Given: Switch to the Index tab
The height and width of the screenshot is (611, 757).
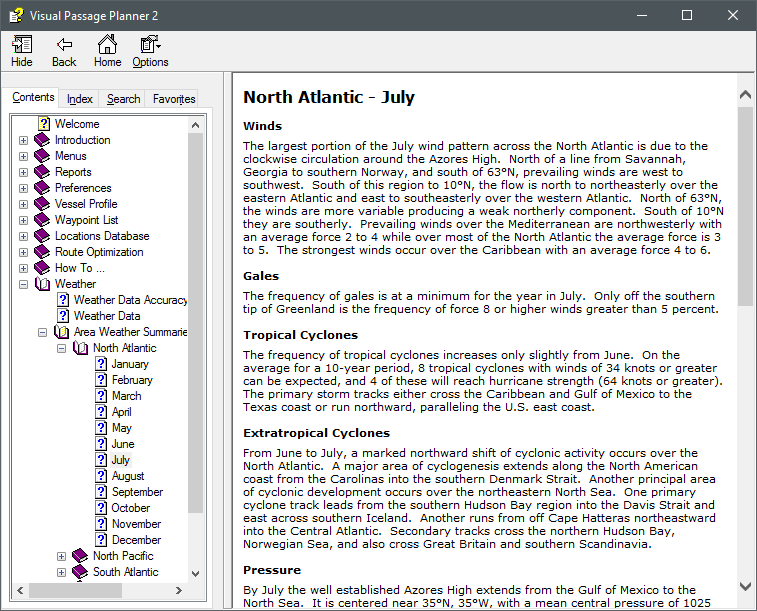Looking at the screenshot, I should coord(80,99).
